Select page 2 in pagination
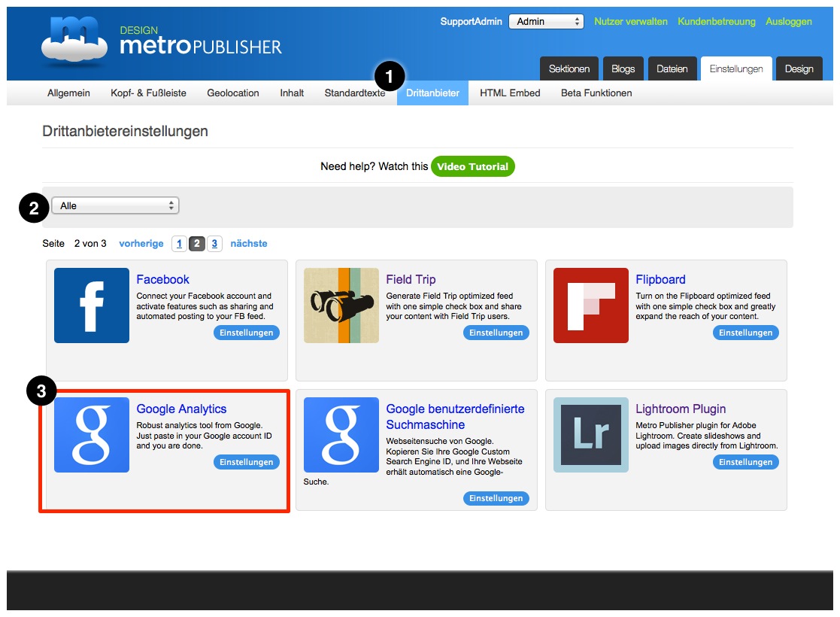The image size is (840, 617). (196, 243)
